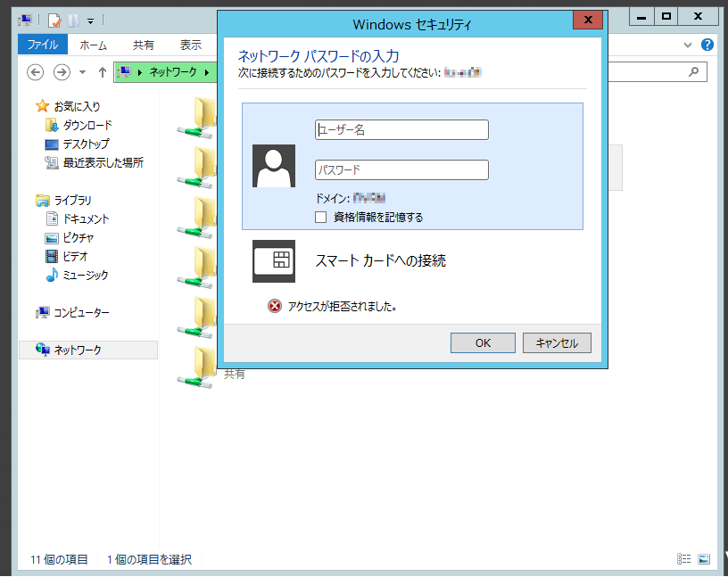Maximize the Explorer window
This screenshot has width=728, height=577.
(666, 17)
